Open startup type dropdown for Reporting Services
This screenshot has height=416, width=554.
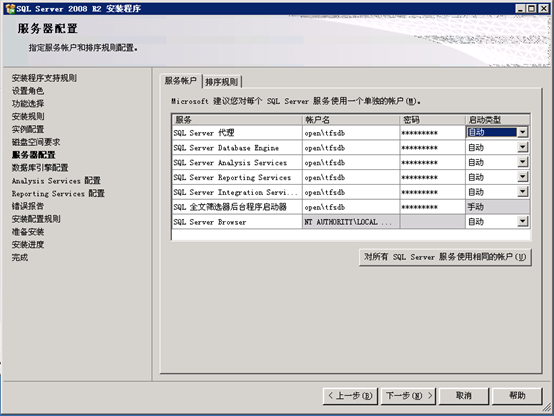pos(522,177)
